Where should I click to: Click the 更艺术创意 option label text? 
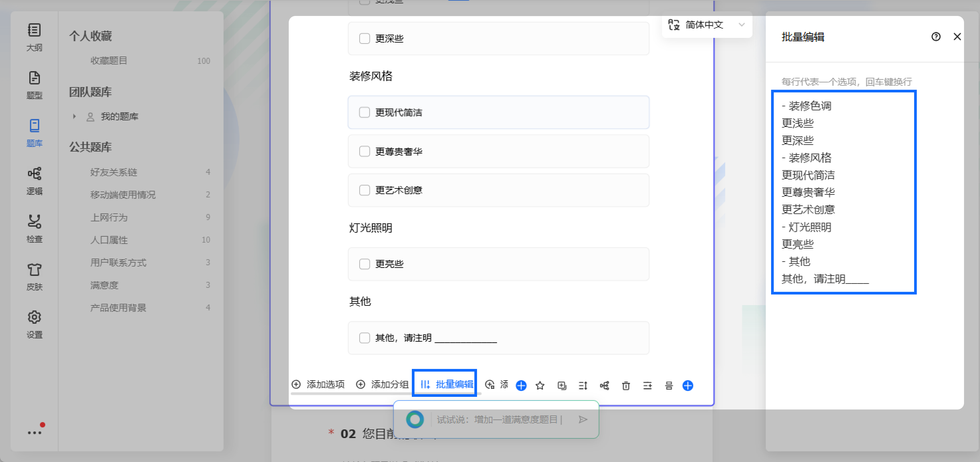point(399,190)
